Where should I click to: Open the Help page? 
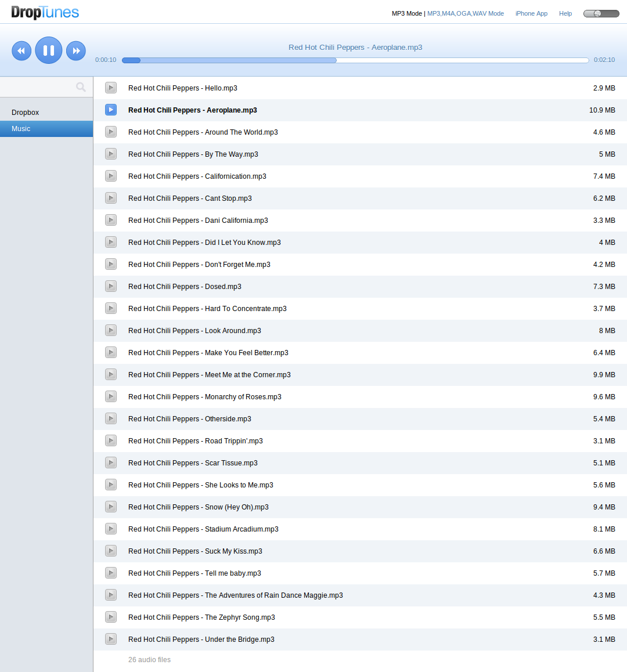(x=565, y=13)
